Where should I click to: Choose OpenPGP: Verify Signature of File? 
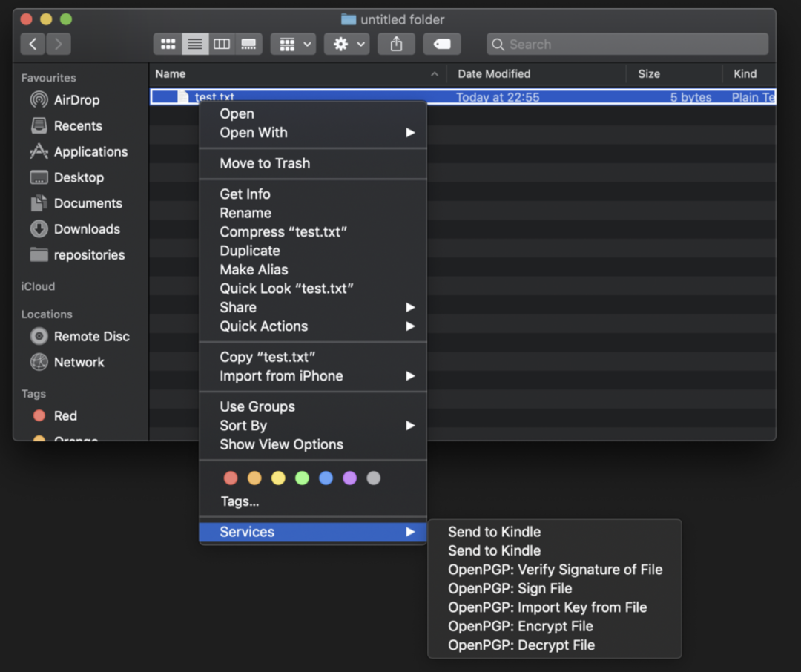(x=555, y=570)
